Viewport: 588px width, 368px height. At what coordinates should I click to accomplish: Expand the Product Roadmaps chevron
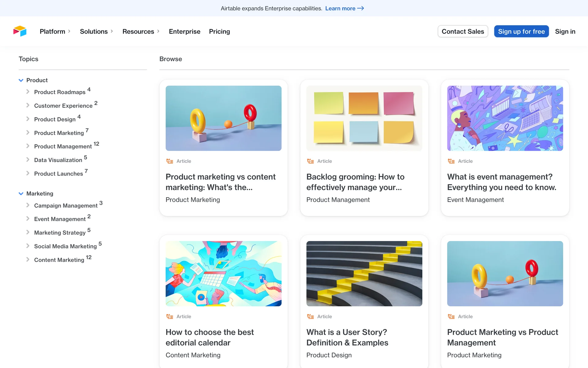click(28, 92)
